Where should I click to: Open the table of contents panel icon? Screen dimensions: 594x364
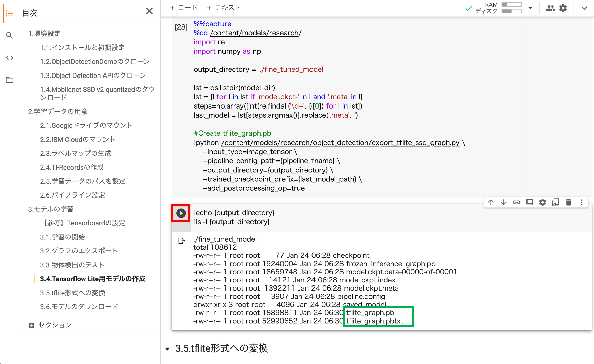pos(10,13)
